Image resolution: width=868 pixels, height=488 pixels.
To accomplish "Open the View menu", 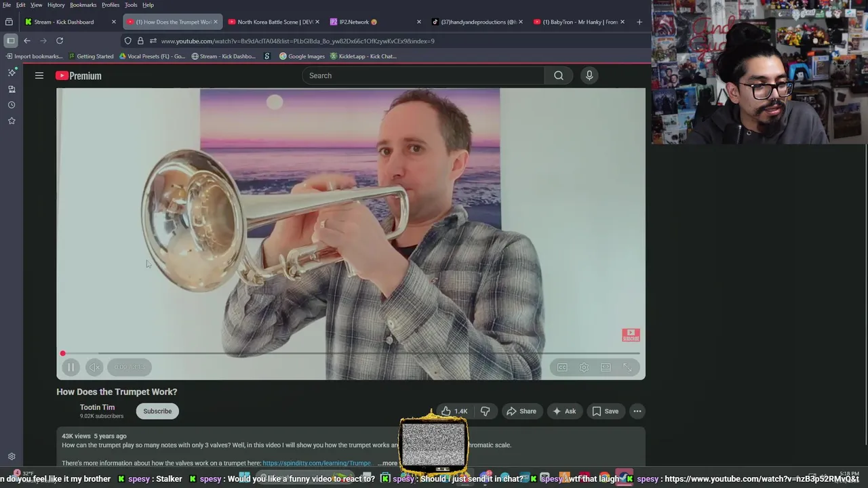I will 37,5.
